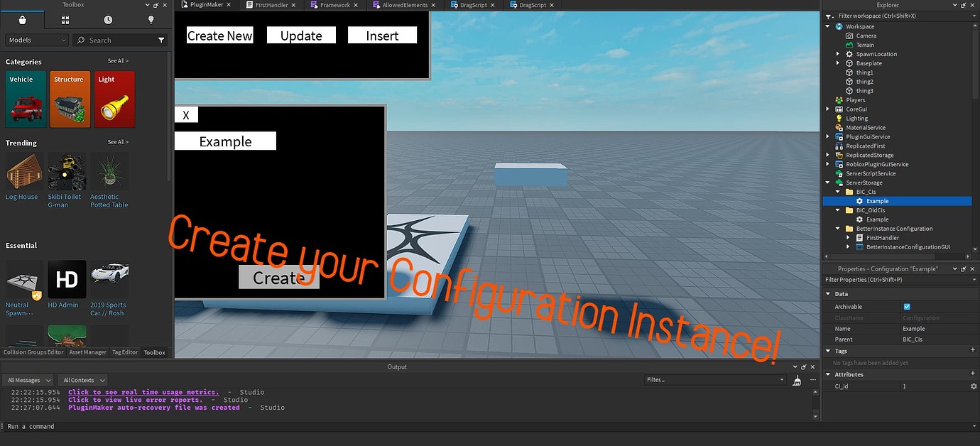Enable the Archivable checkbox in Properties

[x=907, y=306]
